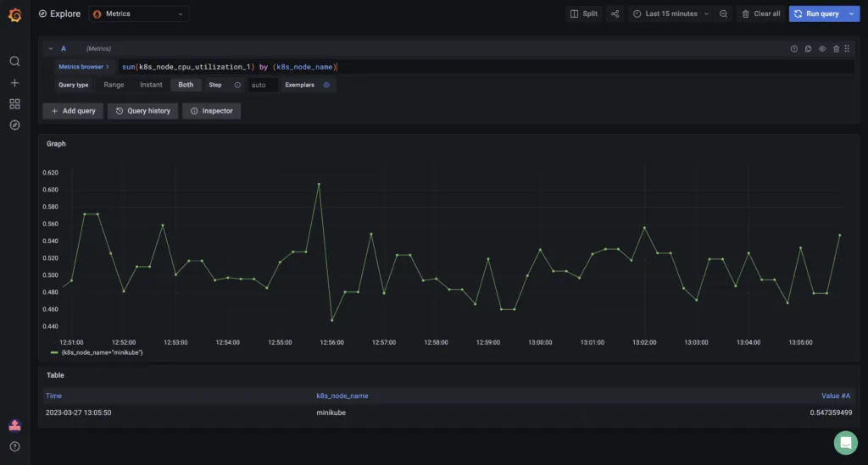Viewport: 868px width, 465px height.
Task: Select the Instant query type
Action: point(151,86)
